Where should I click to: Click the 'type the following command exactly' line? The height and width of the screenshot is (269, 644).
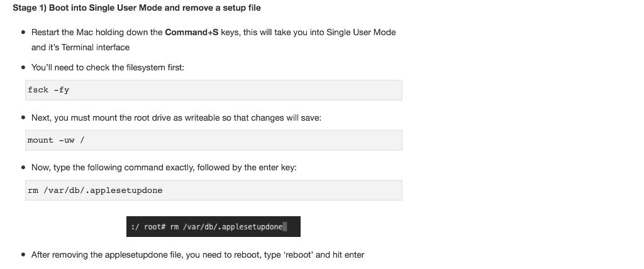[164, 168]
